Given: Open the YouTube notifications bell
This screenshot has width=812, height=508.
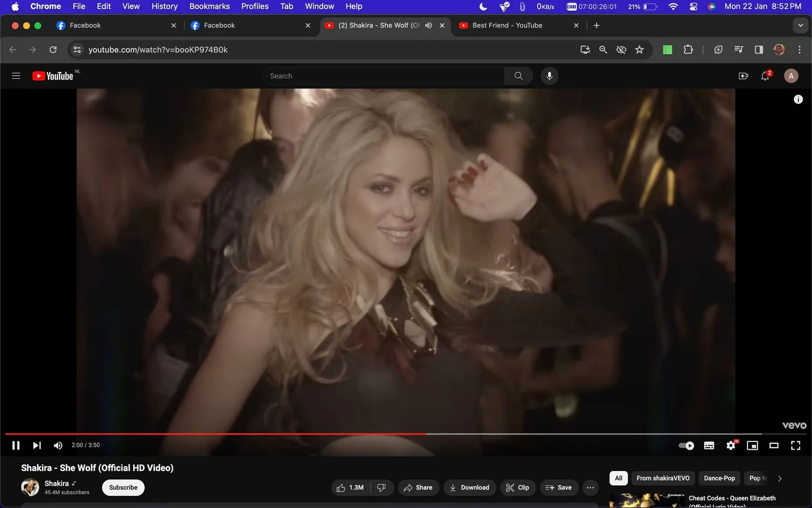Looking at the screenshot, I should [765, 76].
